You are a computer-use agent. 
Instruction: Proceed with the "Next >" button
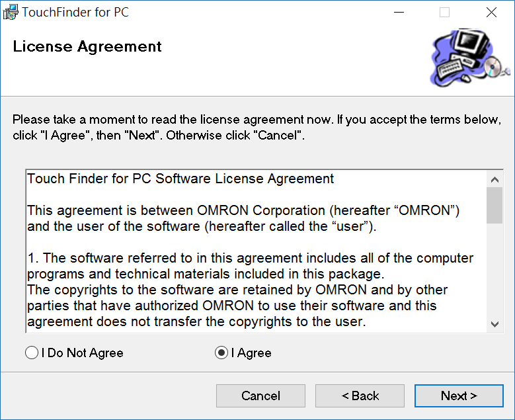459,396
